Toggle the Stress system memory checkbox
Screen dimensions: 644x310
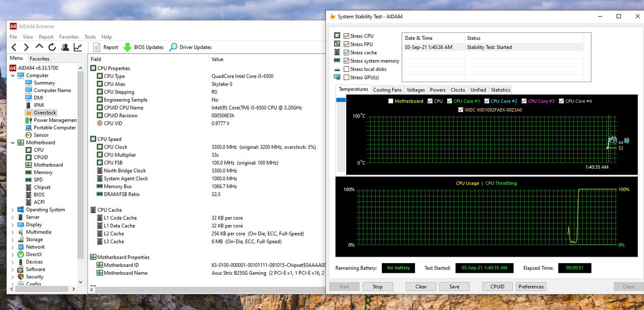[x=346, y=61]
